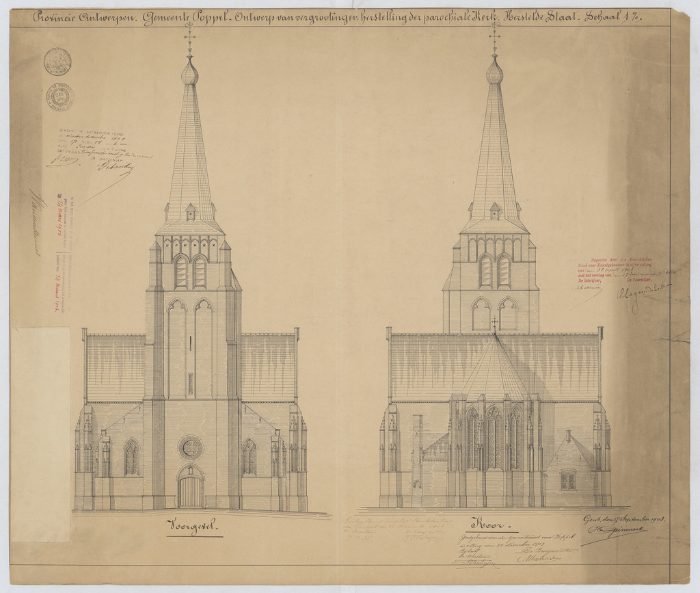700x593 pixels.
Task: Click the blank paper patch on the left edge
Action: (x=40, y=434)
